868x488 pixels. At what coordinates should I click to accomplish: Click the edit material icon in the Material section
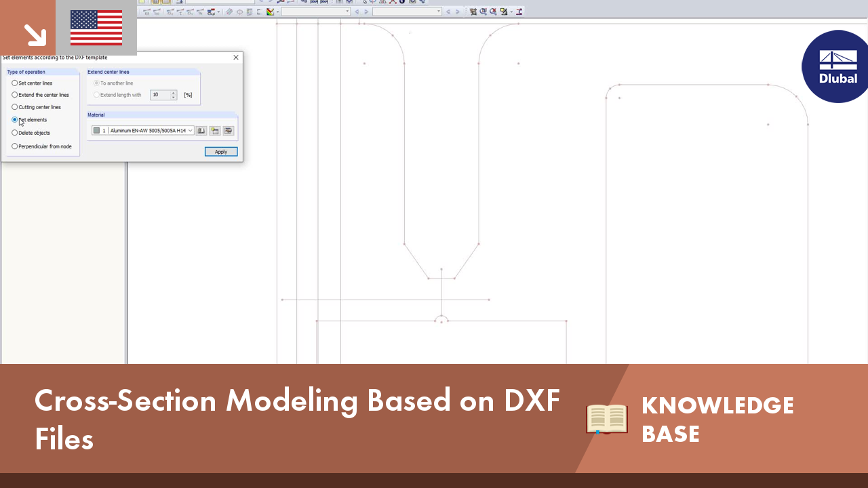coord(228,130)
